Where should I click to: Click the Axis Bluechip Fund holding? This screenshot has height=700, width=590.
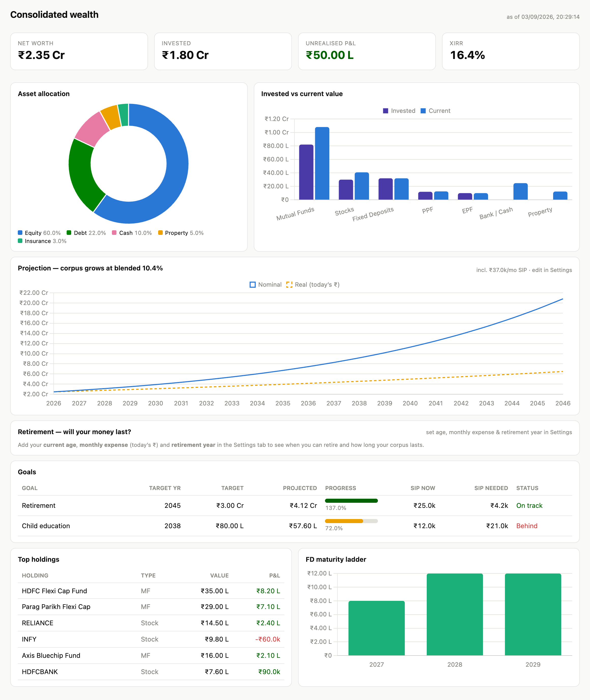click(51, 656)
